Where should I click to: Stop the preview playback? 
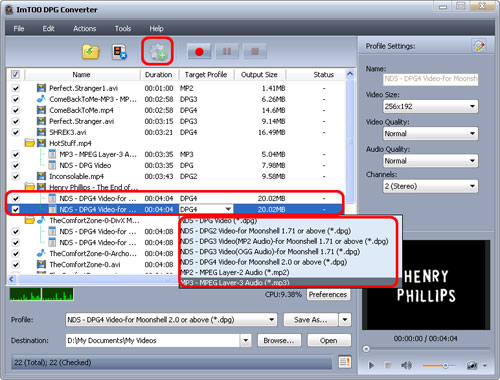click(x=388, y=366)
